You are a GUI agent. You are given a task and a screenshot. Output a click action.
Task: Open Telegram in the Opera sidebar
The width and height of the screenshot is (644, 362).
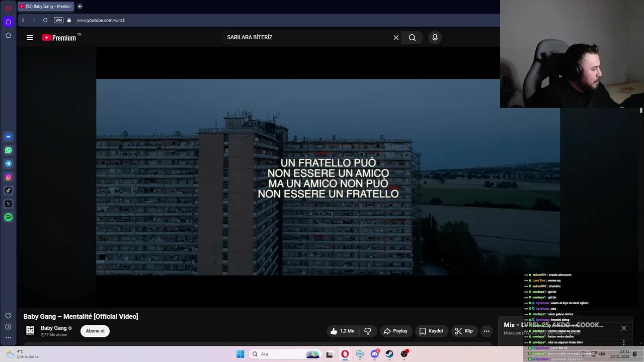click(x=8, y=164)
